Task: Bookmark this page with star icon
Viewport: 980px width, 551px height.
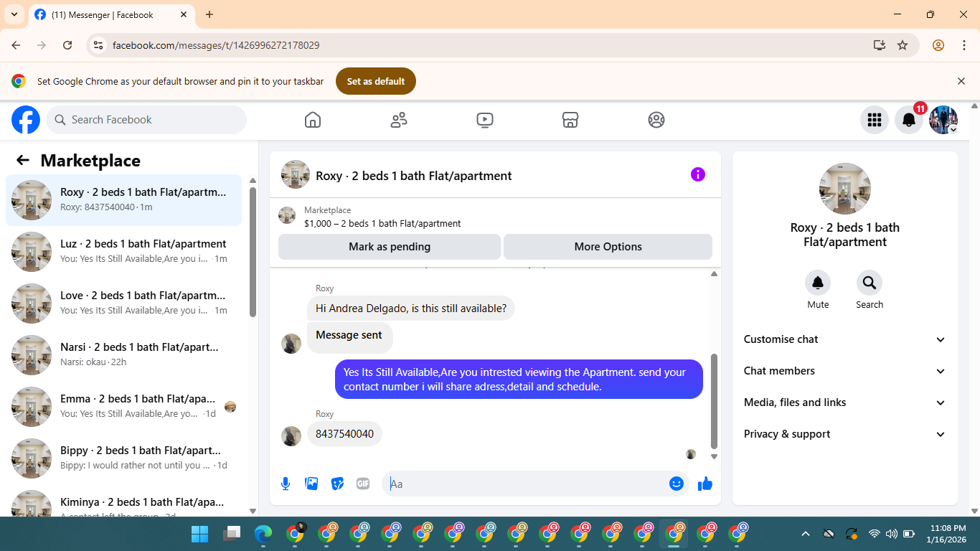Action: pyautogui.click(x=903, y=45)
